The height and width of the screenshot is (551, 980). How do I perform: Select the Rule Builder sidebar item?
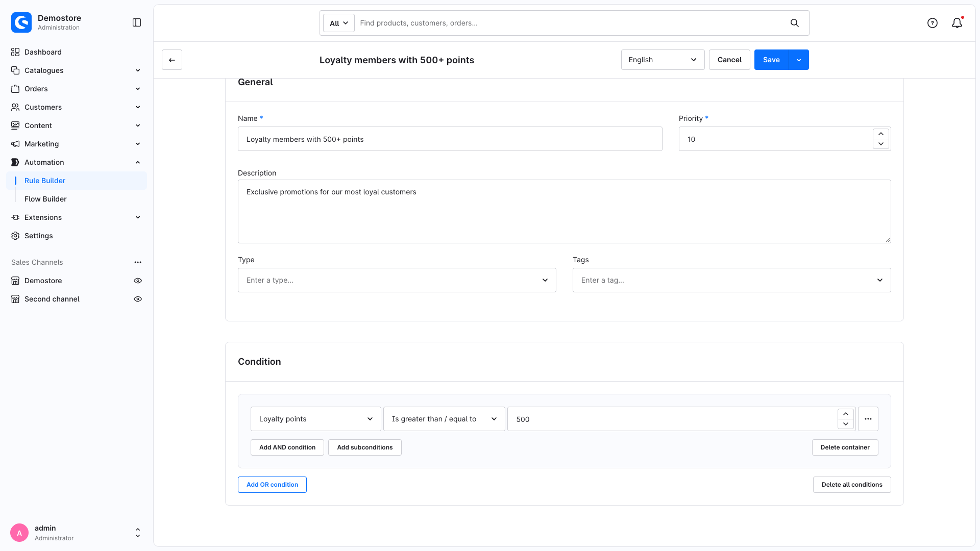pyautogui.click(x=77, y=181)
